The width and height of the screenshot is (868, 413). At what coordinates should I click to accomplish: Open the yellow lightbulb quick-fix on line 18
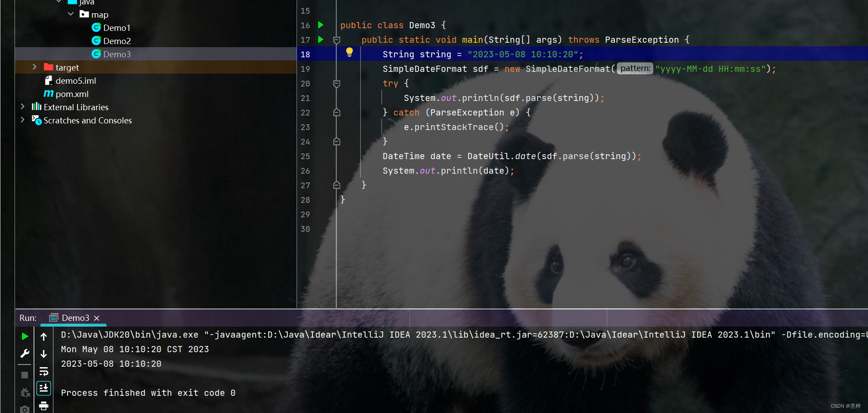(349, 52)
